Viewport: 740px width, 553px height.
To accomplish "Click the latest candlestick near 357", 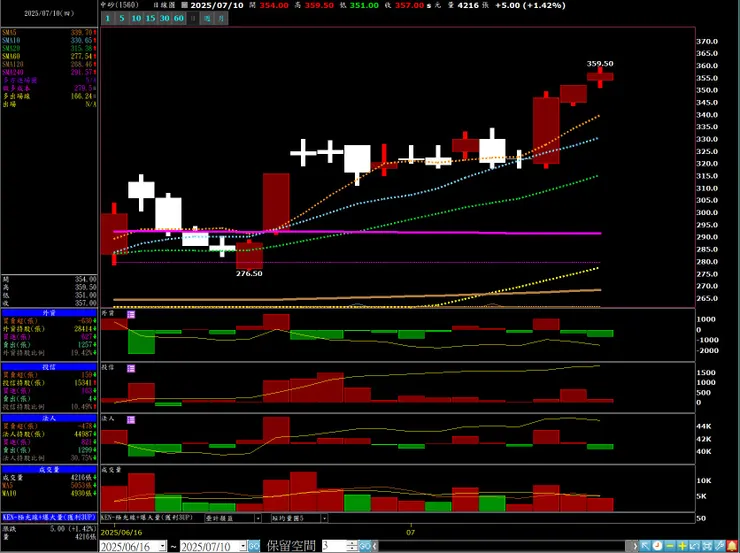I will pos(600,76).
